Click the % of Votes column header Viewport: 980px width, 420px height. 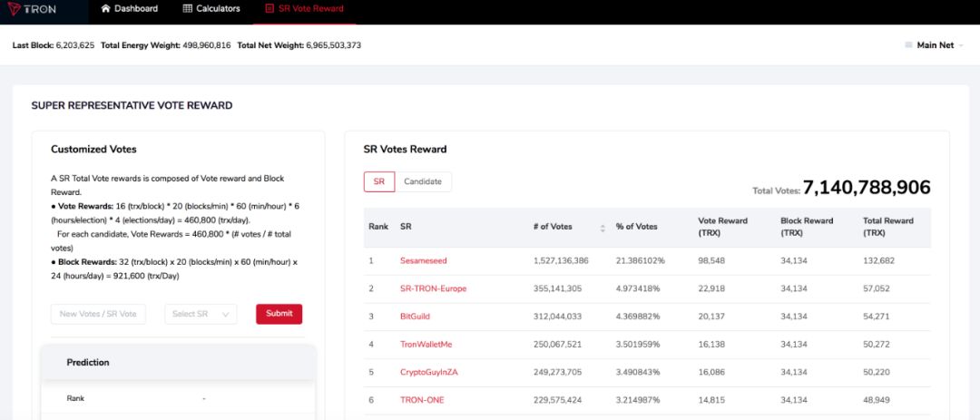click(x=636, y=227)
